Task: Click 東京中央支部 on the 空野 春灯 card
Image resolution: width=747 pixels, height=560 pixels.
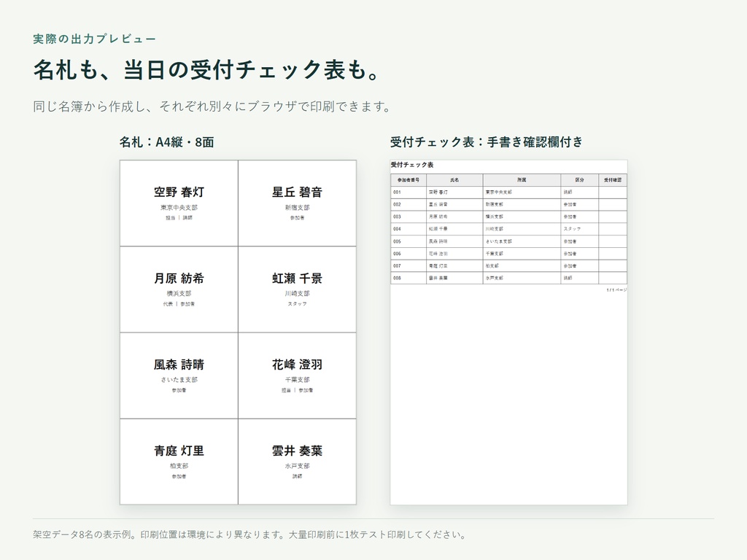Action: pos(179,208)
